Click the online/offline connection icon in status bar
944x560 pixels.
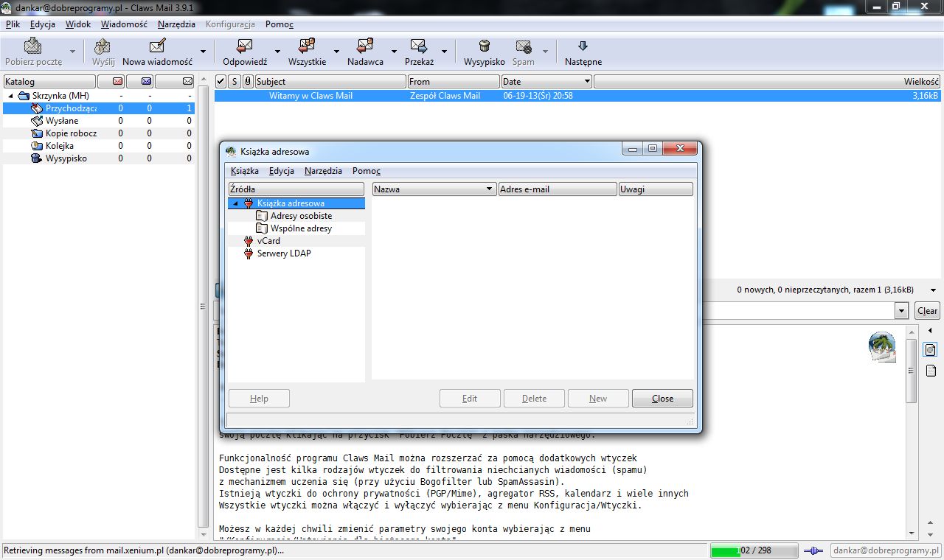tap(813, 550)
